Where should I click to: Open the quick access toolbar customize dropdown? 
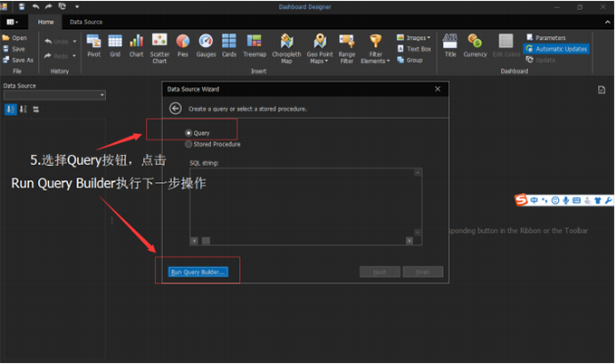[x=77, y=6]
